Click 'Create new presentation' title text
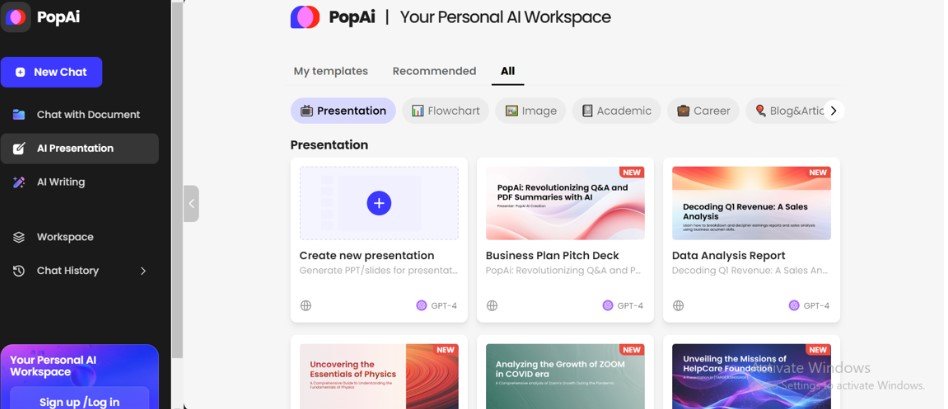The image size is (948, 409). point(367,255)
